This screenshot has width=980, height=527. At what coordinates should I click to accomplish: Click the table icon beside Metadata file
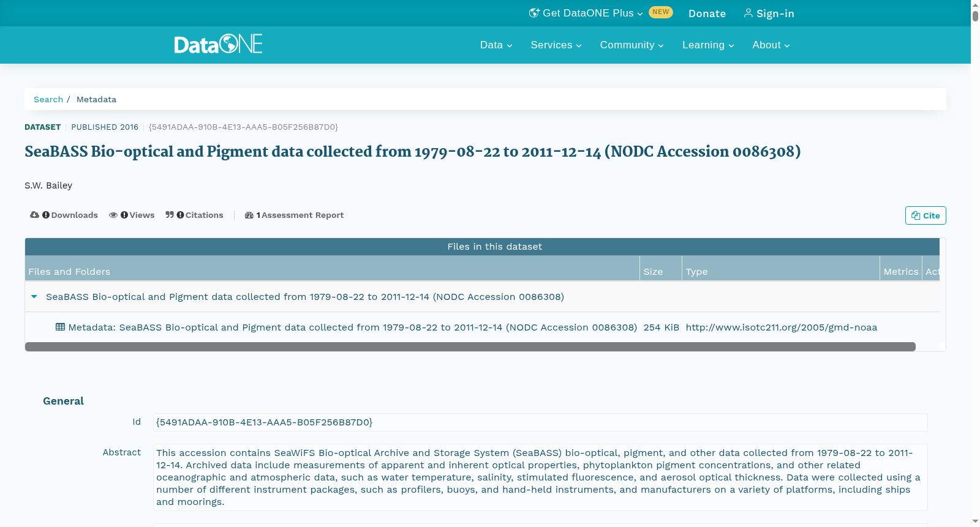pyautogui.click(x=60, y=327)
